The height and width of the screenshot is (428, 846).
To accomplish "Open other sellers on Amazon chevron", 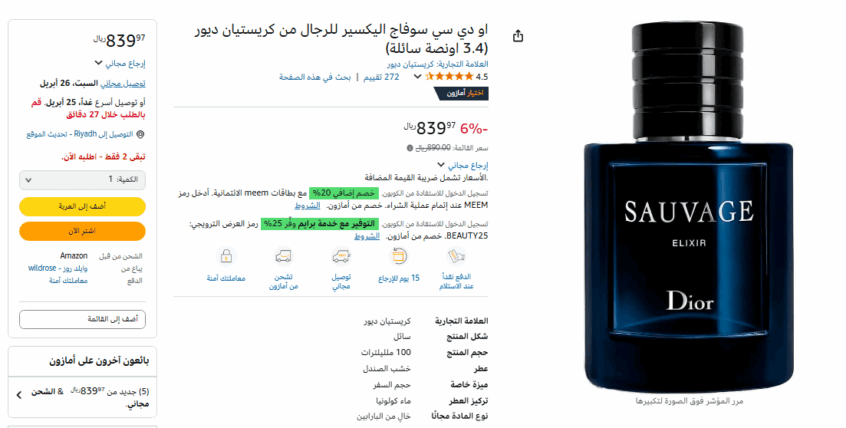I will click(19, 395).
